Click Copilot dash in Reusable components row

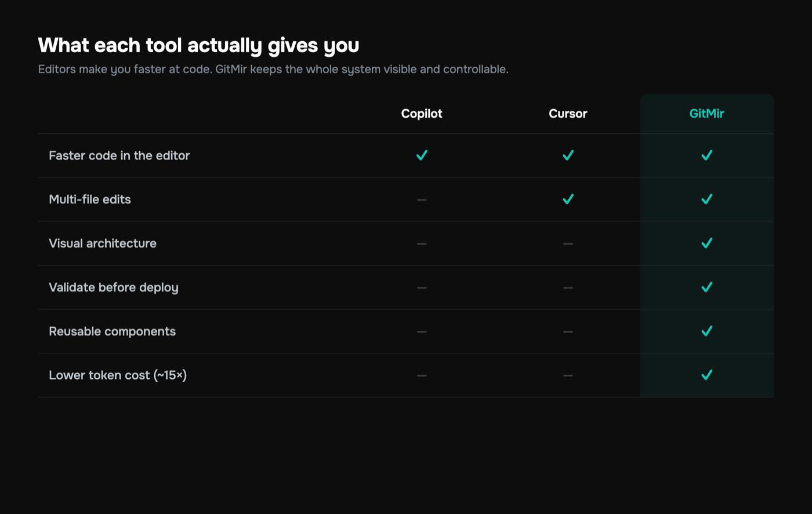[422, 332]
